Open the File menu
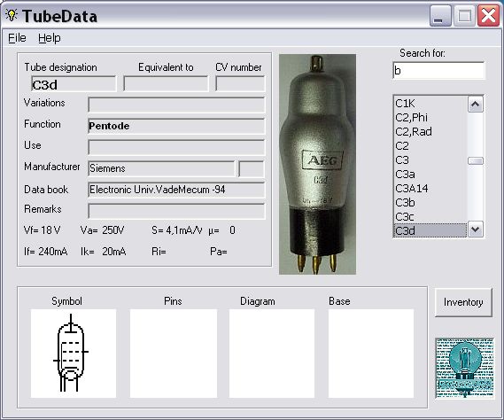The image size is (504, 420). click(17, 38)
